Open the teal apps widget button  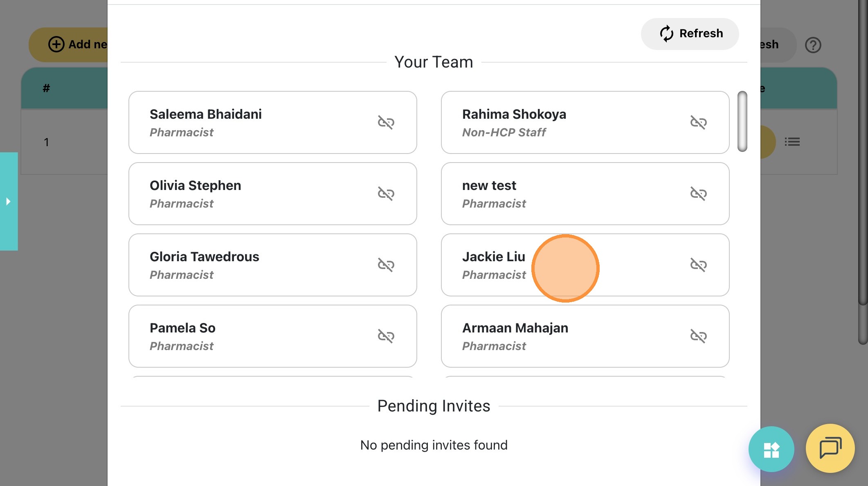pos(771,449)
